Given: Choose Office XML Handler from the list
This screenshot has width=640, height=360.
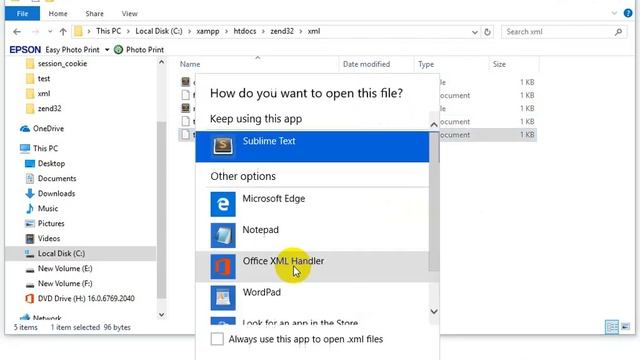Looking at the screenshot, I should 312,267.
